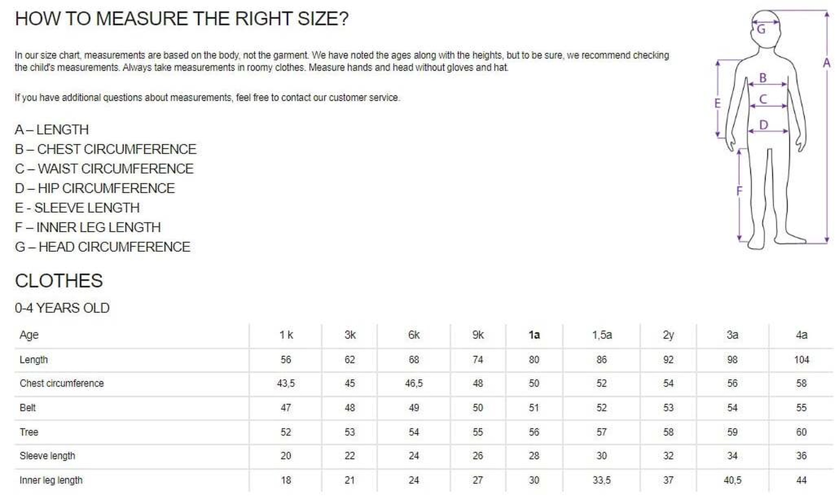The height and width of the screenshot is (504, 839).
Task: Click the B chest label on figure
Action: 763,78
